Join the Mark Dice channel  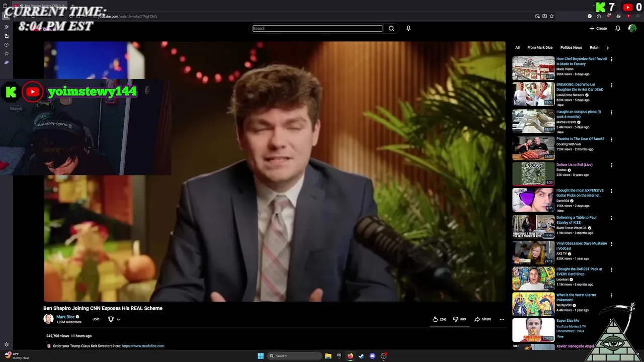point(96,319)
